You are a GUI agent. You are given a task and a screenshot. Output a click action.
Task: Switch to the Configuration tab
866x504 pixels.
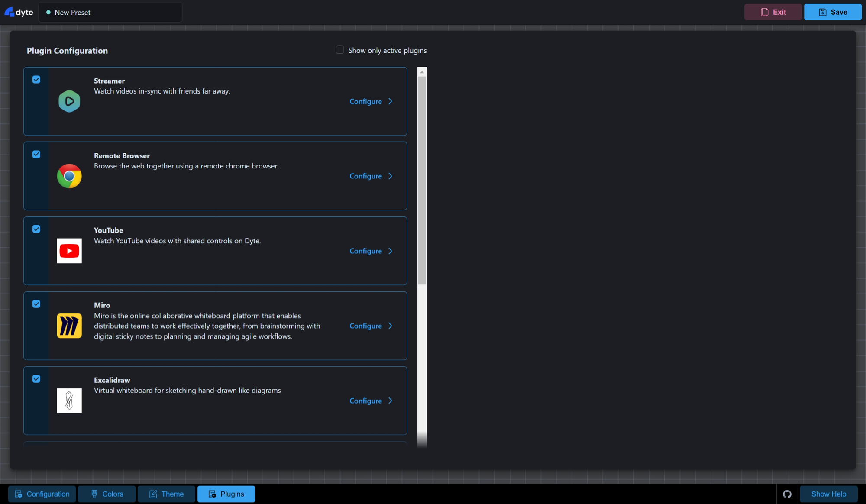coord(42,494)
